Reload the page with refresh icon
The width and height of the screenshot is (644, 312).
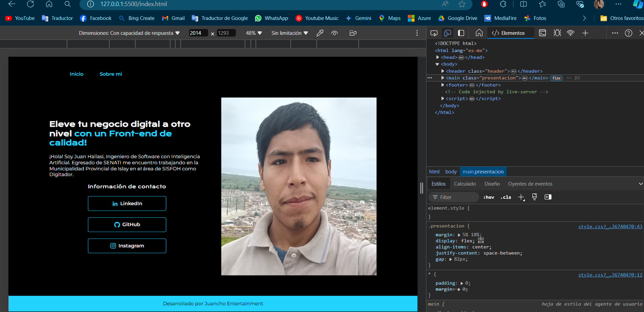pyautogui.click(x=30, y=4)
